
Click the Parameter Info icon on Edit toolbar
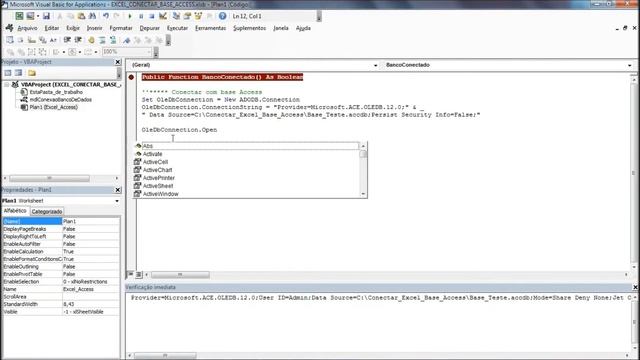tap(42, 40)
